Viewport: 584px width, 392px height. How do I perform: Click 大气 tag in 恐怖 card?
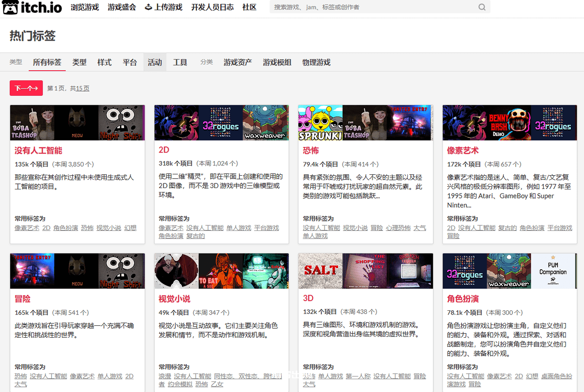(x=420, y=228)
